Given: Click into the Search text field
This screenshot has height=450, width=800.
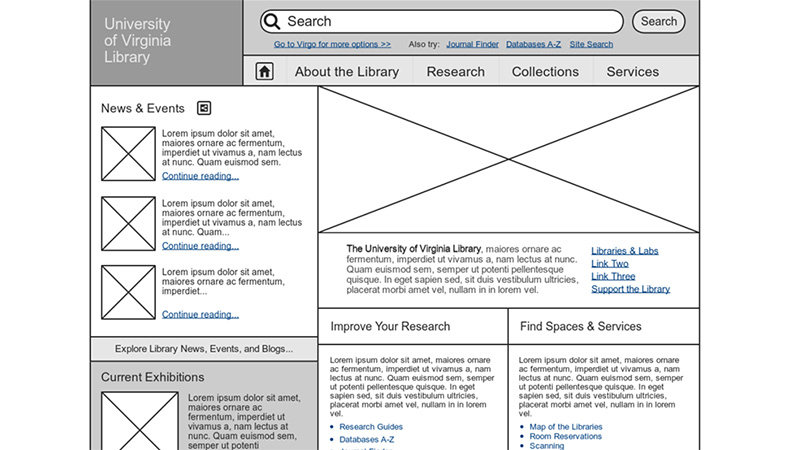Looking at the screenshot, I should 442,21.
